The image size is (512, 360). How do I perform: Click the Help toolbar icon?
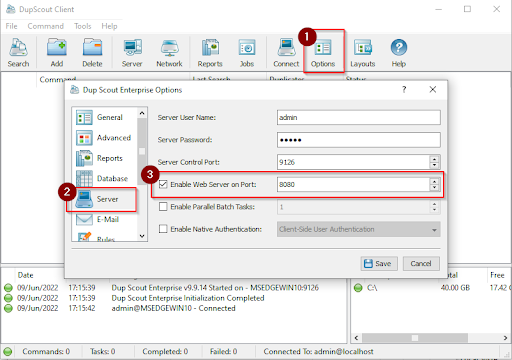pos(399,53)
